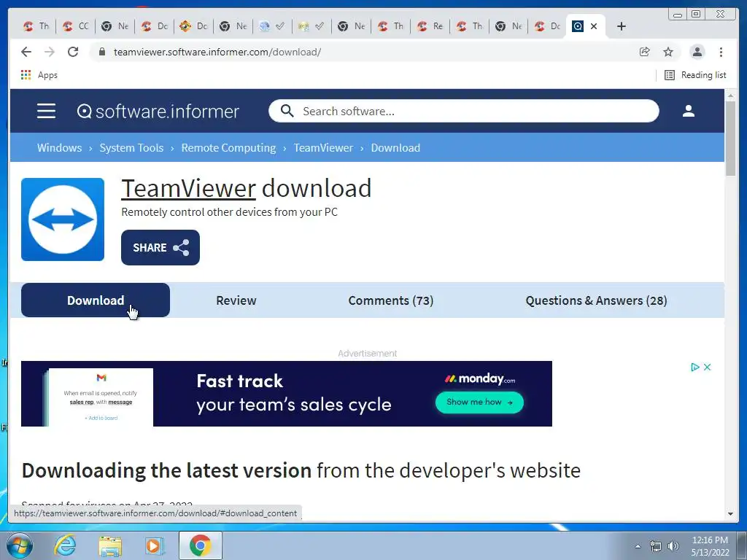Select the Download tab

96,300
